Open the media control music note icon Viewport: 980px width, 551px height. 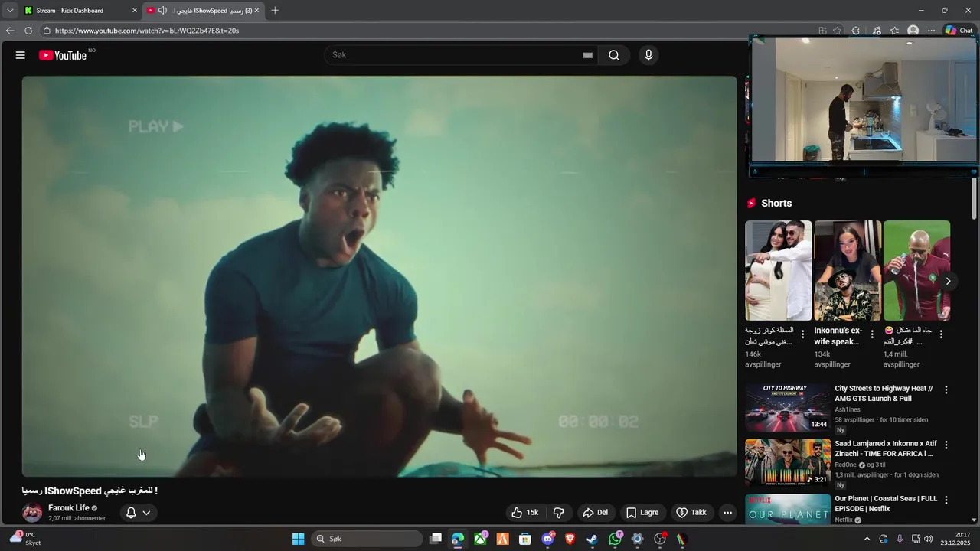876,31
